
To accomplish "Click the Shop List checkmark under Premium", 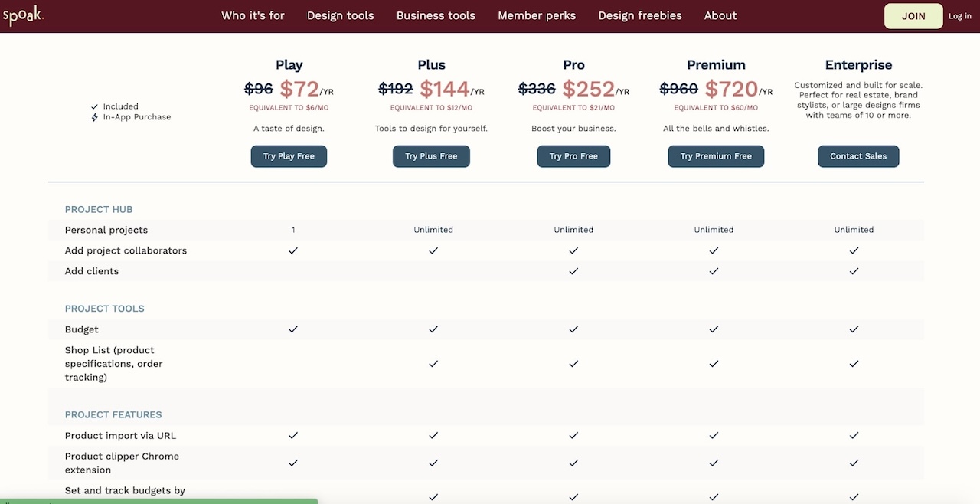I will point(714,364).
